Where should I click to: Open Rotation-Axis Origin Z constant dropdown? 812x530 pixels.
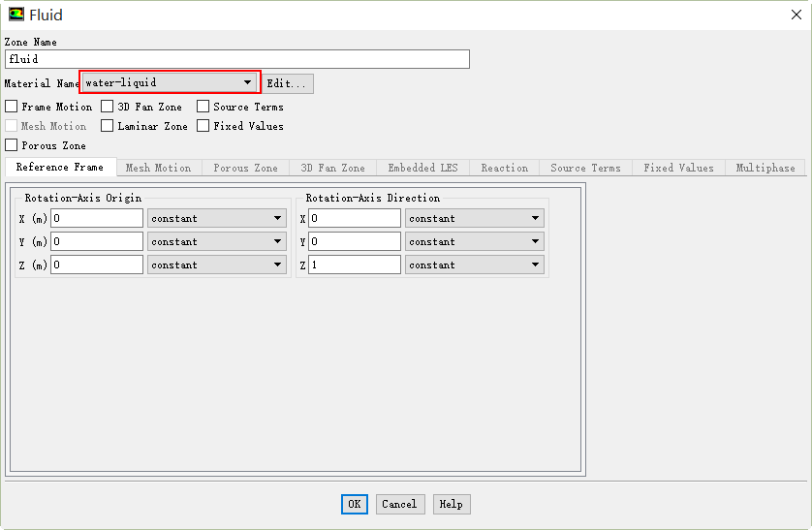click(216, 265)
